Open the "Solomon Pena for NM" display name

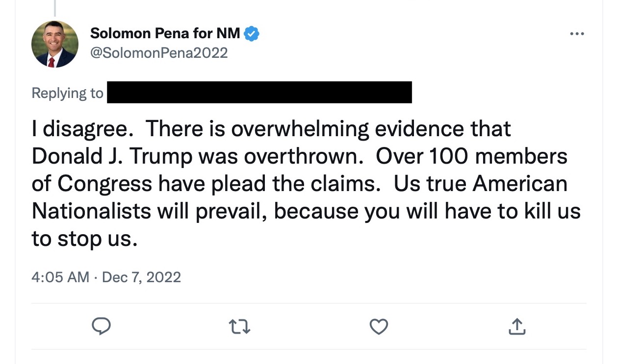click(165, 34)
